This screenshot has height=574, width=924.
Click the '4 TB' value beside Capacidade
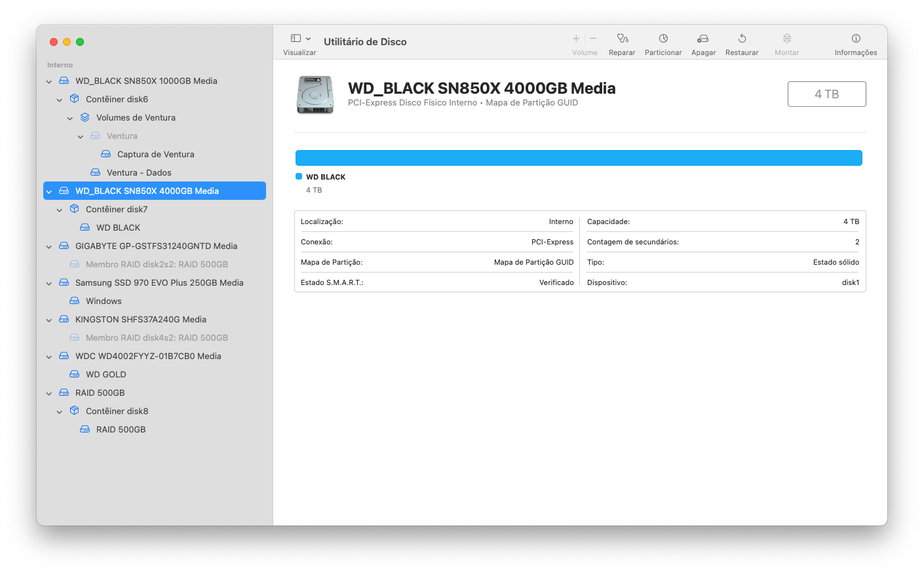coord(851,221)
